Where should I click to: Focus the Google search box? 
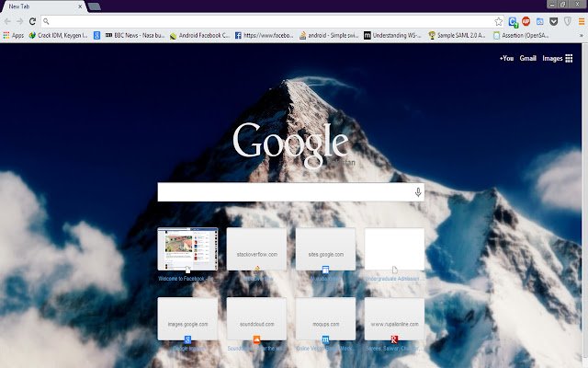290,192
